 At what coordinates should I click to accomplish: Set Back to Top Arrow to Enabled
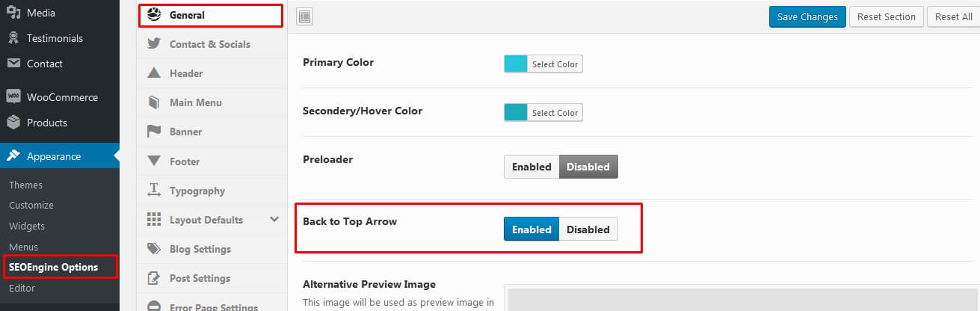point(531,230)
